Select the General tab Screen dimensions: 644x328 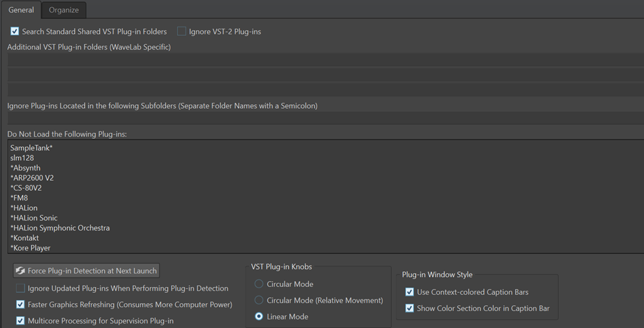(21, 10)
